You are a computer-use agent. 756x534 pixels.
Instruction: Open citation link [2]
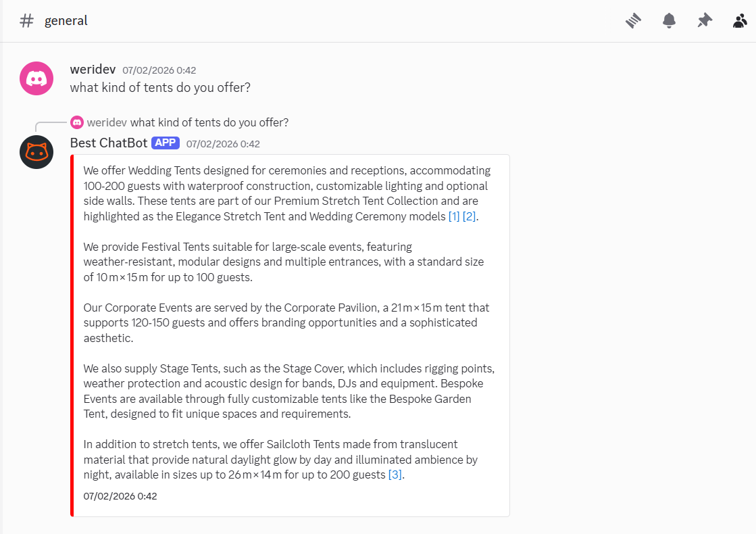click(469, 216)
